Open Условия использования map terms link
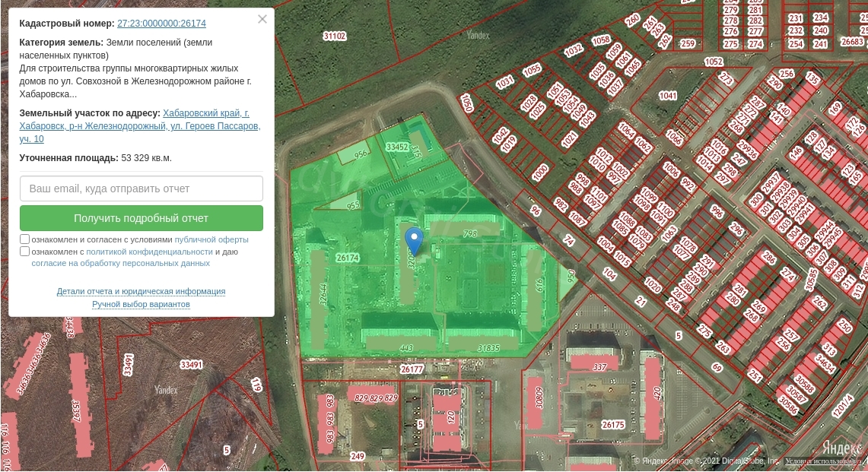Image resolution: width=868 pixels, height=472 pixels. click(x=824, y=461)
